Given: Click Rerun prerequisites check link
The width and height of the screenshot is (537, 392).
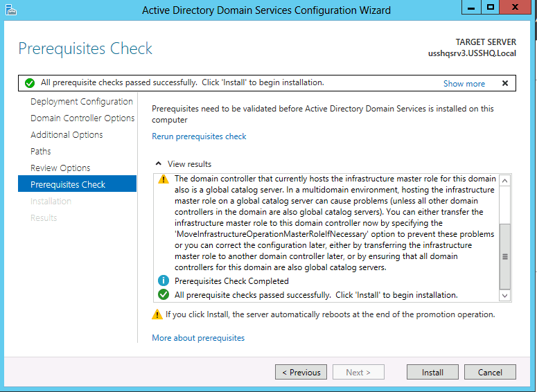Looking at the screenshot, I should [x=199, y=136].
